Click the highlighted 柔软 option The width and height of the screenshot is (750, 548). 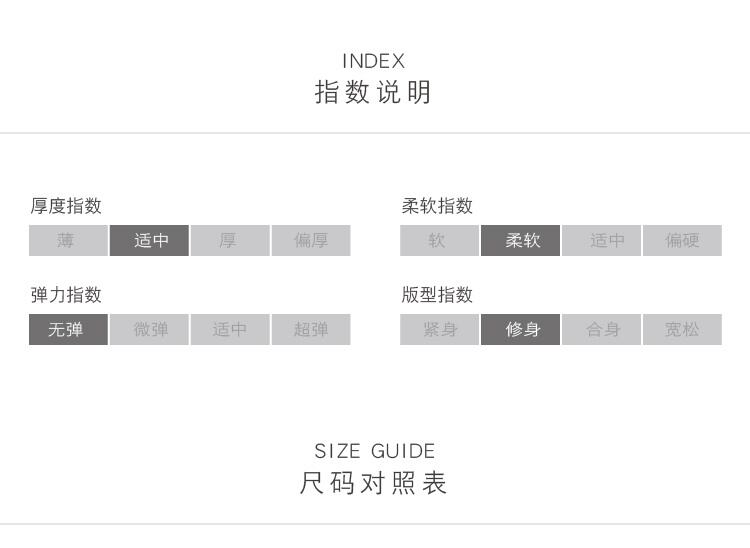coord(521,240)
